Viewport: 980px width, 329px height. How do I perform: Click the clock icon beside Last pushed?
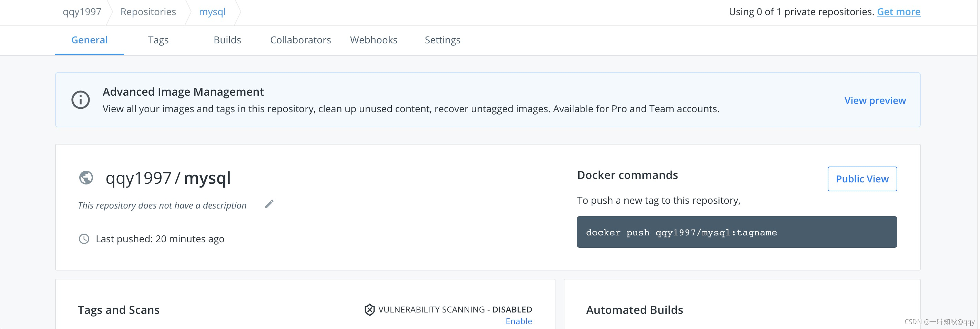[84, 238]
